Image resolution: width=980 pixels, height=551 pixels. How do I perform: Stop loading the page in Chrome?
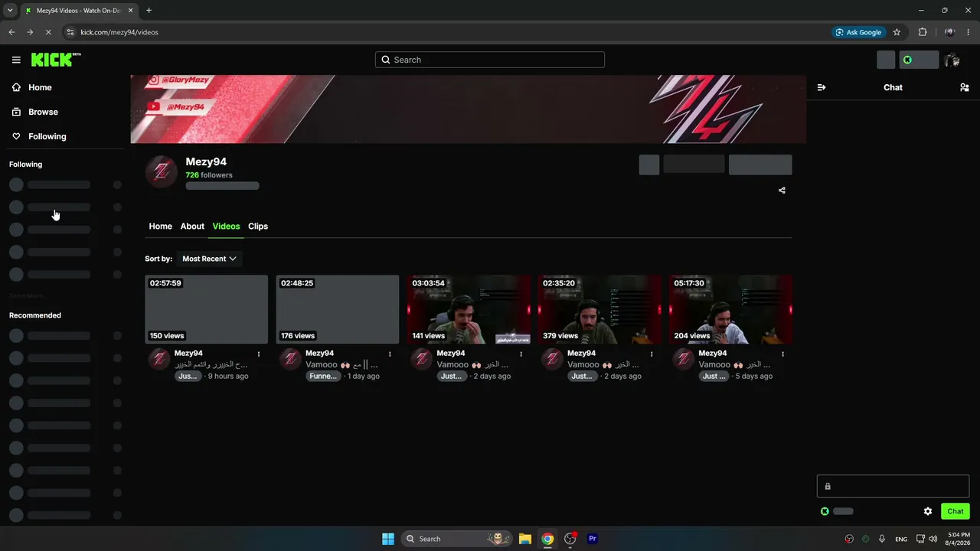click(47, 32)
